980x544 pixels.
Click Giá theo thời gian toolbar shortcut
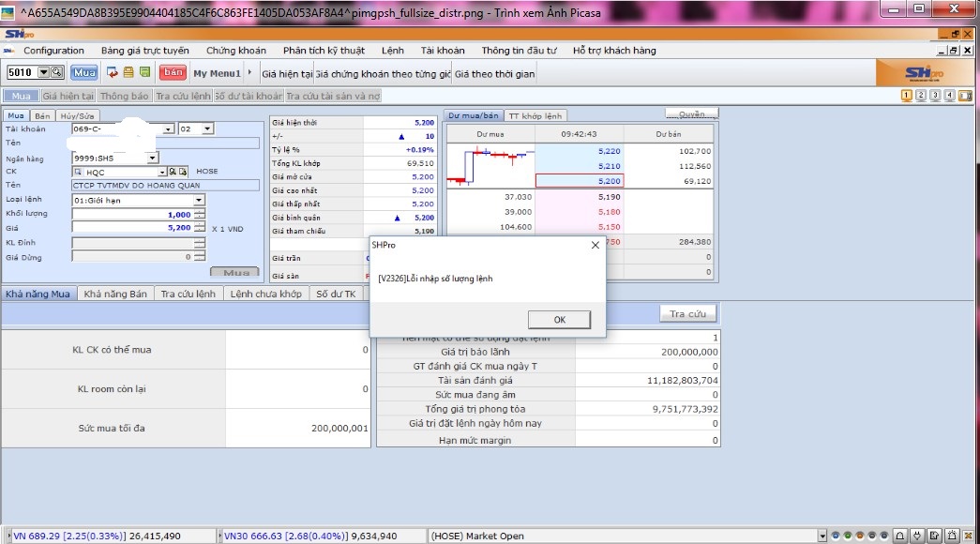coord(494,74)
